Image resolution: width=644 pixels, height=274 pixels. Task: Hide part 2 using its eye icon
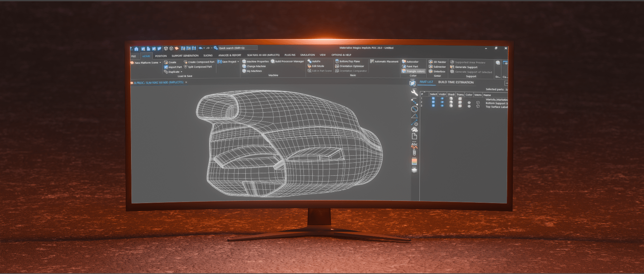coord(442,102)
